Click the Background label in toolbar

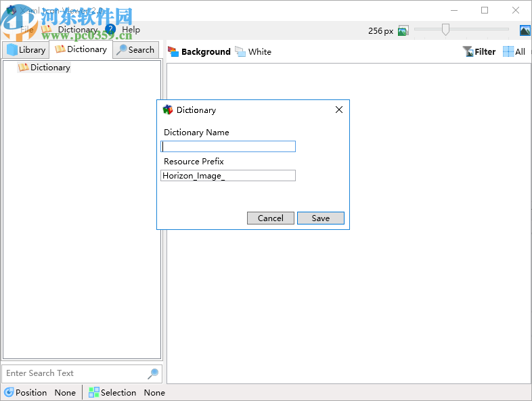[x=206, y=52]
